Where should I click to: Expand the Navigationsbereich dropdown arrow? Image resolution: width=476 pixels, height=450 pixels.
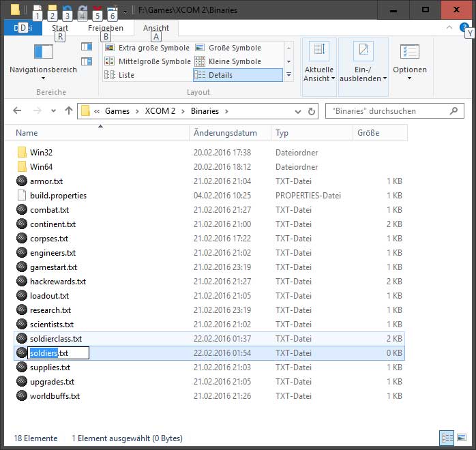(43, 78)
